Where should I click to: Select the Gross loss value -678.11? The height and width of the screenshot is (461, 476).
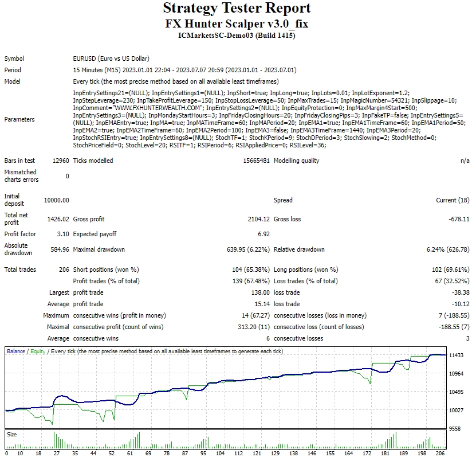458,218
